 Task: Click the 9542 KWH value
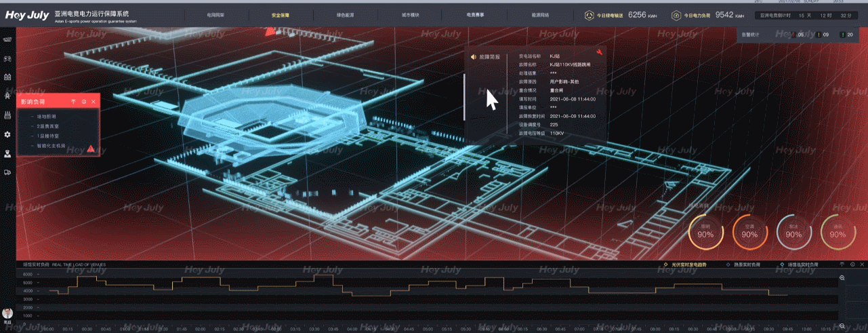(x=729, y=14)
